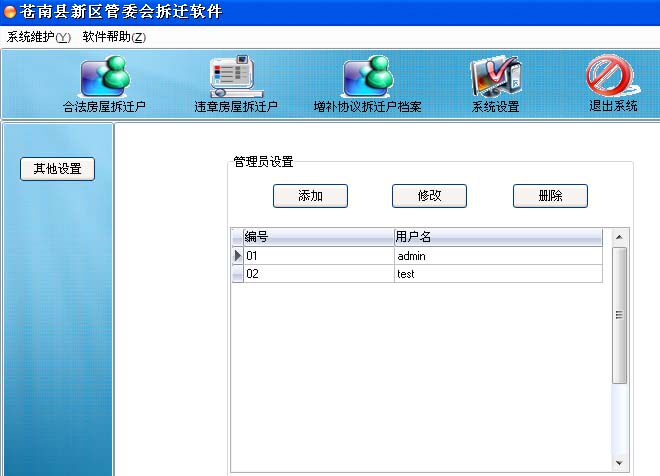The height and width of the screenshot is (476, 660).
Task: Sort by the 用户名 column header
Action: (x=498, y=237)
